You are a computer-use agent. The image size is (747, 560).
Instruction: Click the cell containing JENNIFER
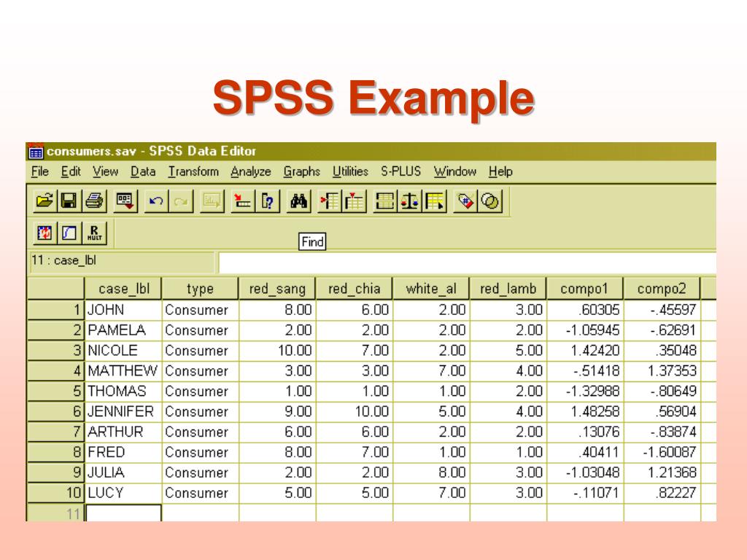point(123,411)
